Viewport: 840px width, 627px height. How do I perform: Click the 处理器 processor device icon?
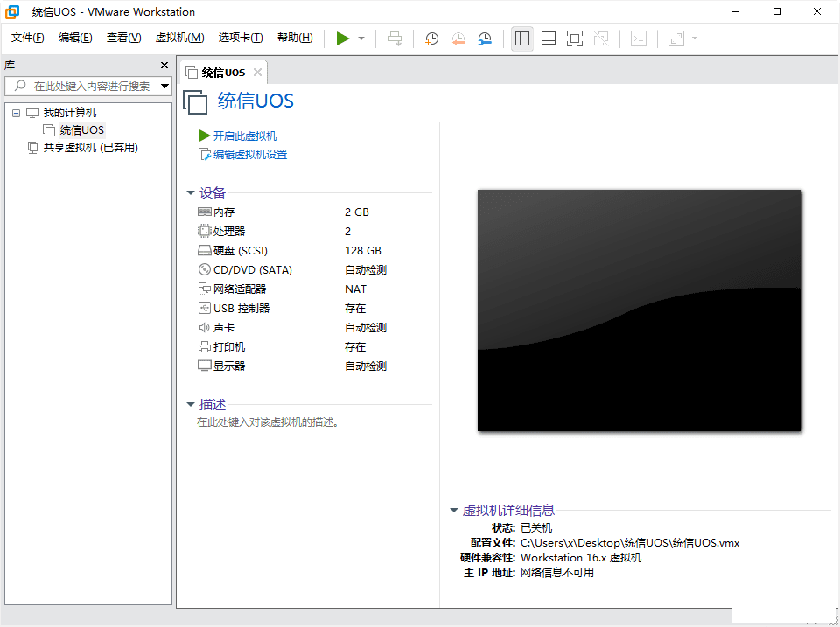tap(204, 232)
